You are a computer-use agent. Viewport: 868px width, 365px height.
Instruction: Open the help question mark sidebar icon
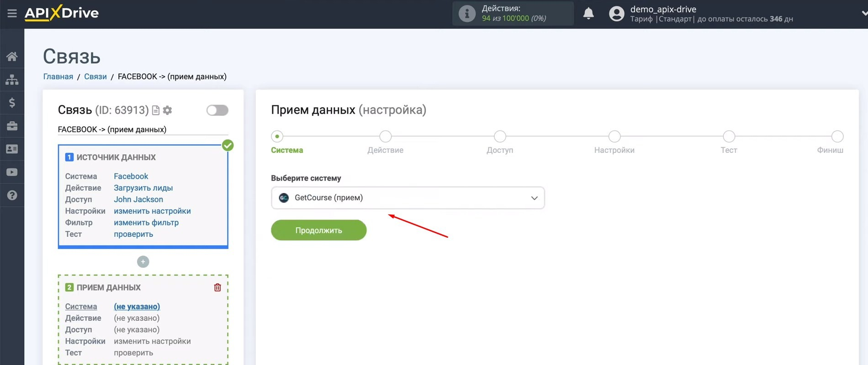[x=12, y=195]
